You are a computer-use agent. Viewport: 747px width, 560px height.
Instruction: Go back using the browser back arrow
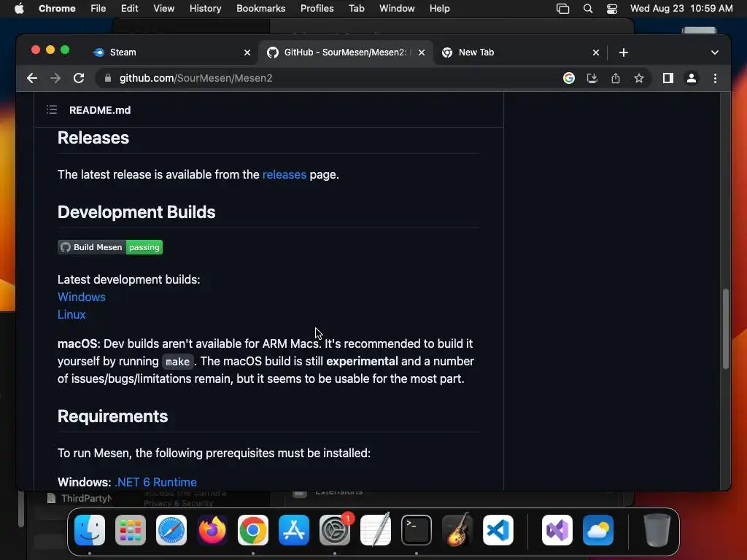coord(32,78)
